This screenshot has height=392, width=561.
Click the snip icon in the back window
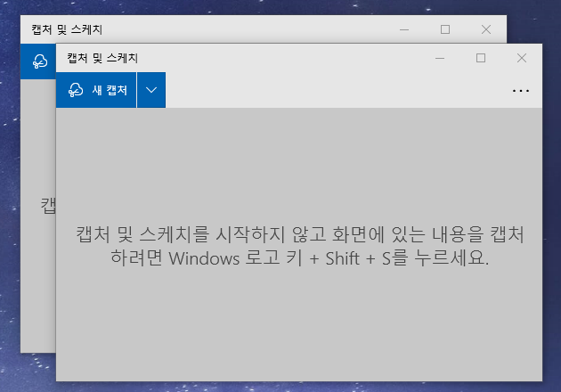40,61
